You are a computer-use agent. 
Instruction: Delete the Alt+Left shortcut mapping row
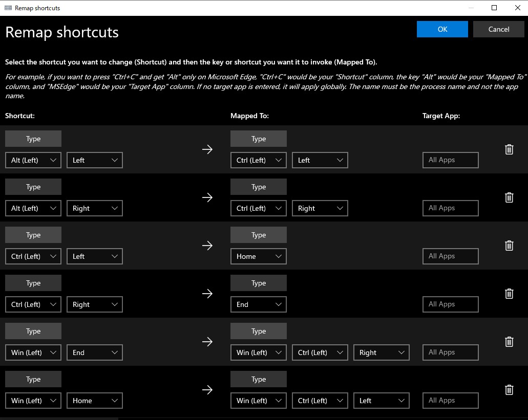pos(509,149)
